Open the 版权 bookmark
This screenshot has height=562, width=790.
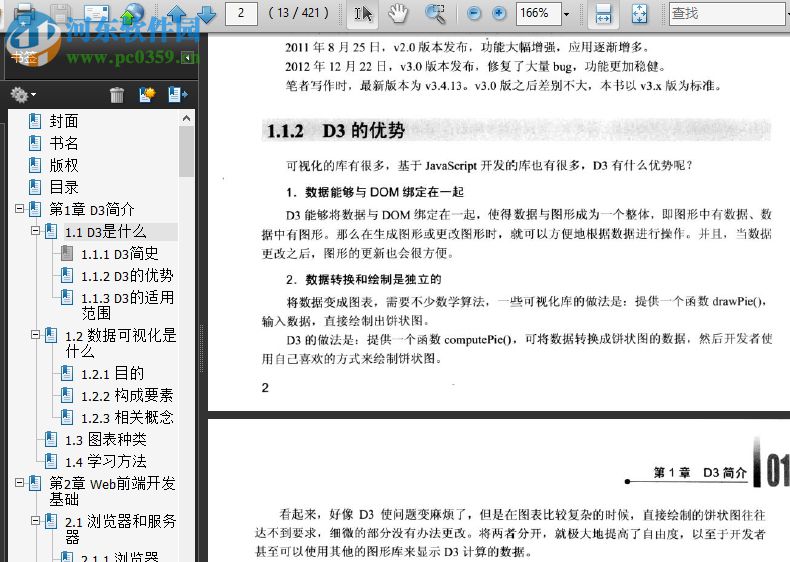63,165
